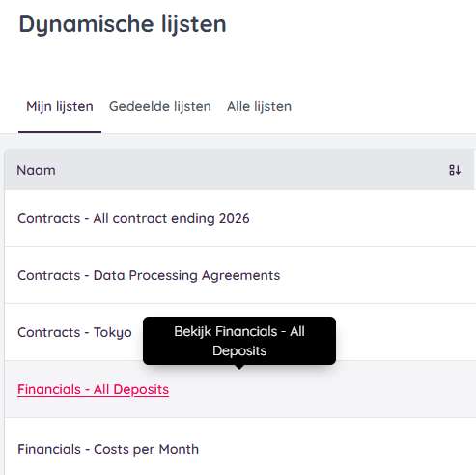Click Costs per Month text in last row
Image resolution: width=476 pixels, height=475 pixels.
point(146,450)
